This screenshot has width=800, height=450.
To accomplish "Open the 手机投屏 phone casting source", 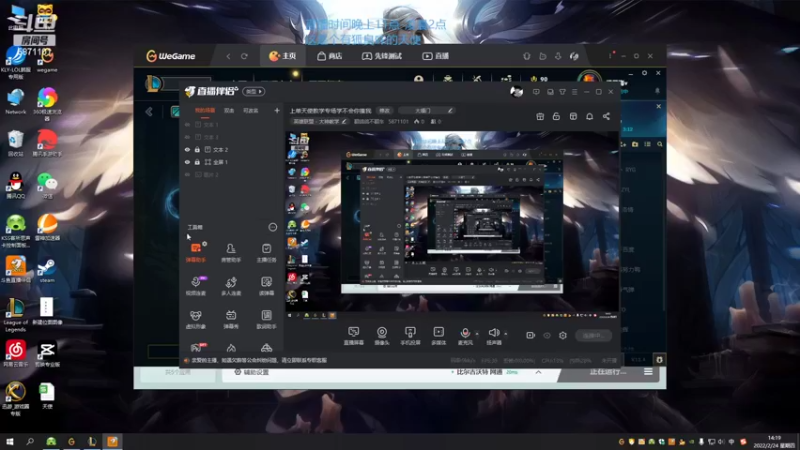I will coord(410,336).
